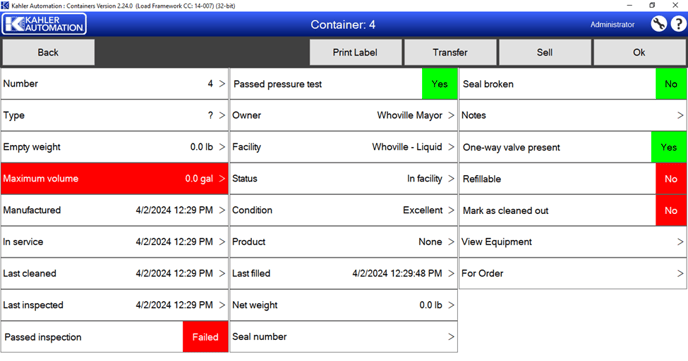Click the Kahler Automation logo
Viewport: 688px width, 361px height.
point(44,24)
